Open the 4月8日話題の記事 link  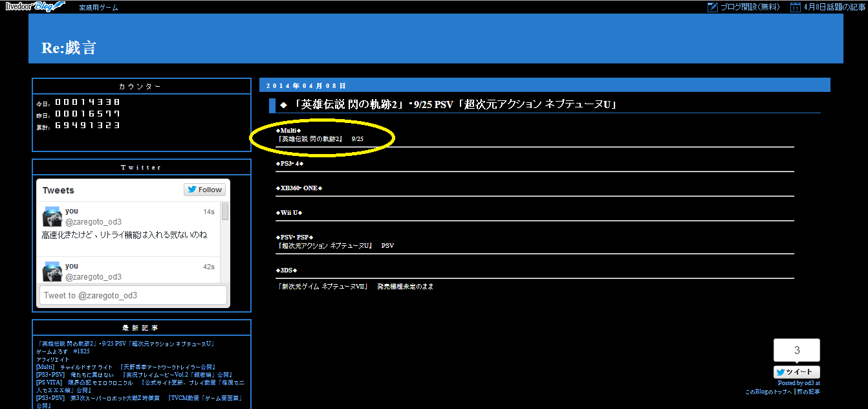coord(834,7)
